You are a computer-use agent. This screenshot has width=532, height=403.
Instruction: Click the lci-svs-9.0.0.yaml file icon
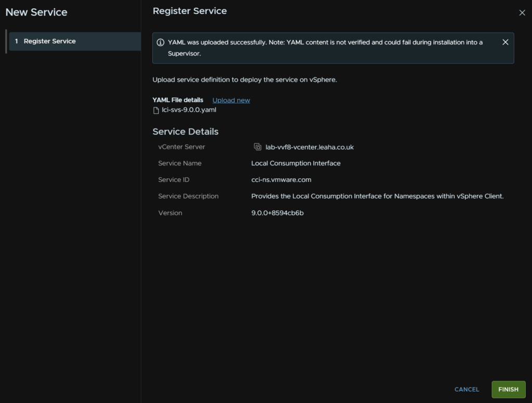pos(156,110)
